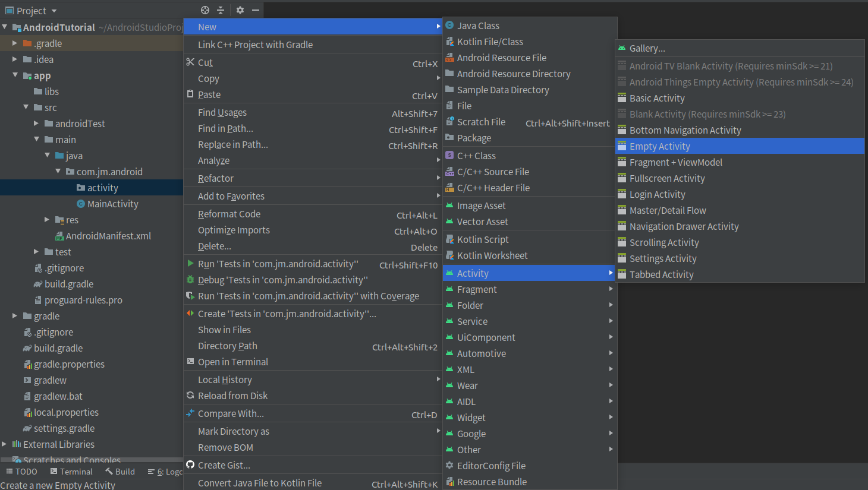Choose Refactor in context menu
Screen dimensions: 868x490
tap(313, 178)
